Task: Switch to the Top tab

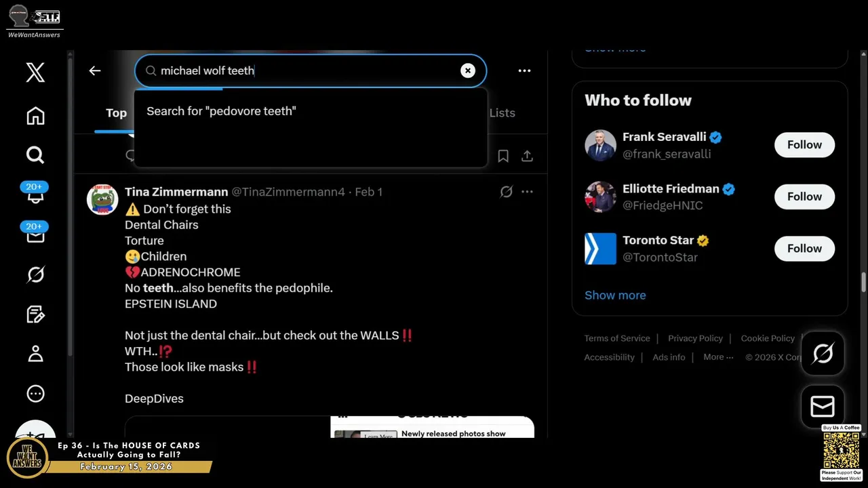Action: pyautogui.click(x=116, y=113)
